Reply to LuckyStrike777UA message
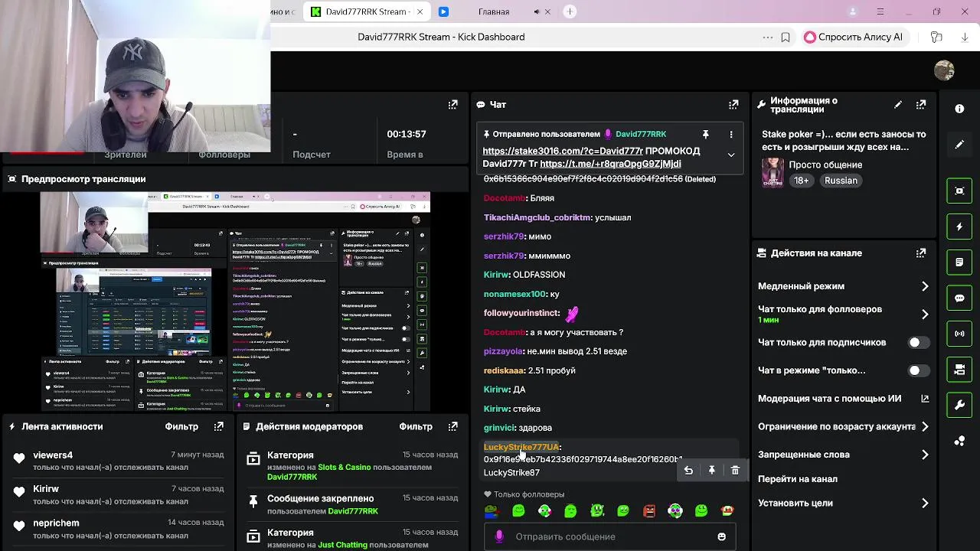 tap(688, 471)
